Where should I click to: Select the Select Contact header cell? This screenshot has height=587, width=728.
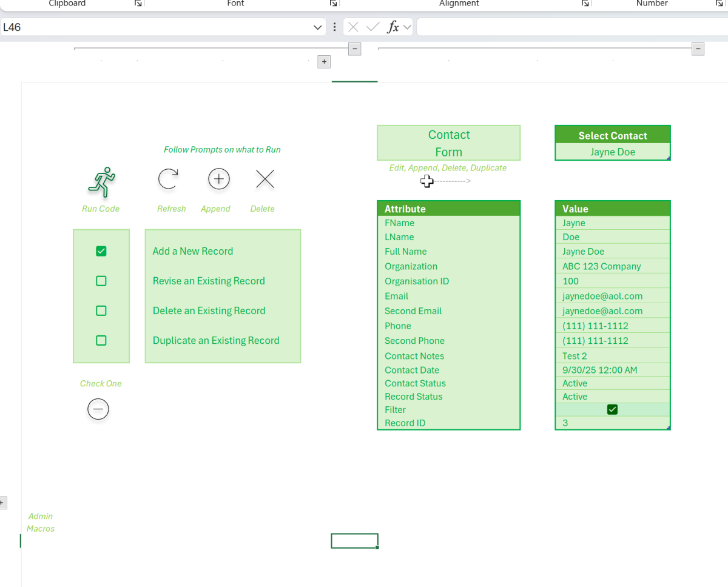click(613, 135)
